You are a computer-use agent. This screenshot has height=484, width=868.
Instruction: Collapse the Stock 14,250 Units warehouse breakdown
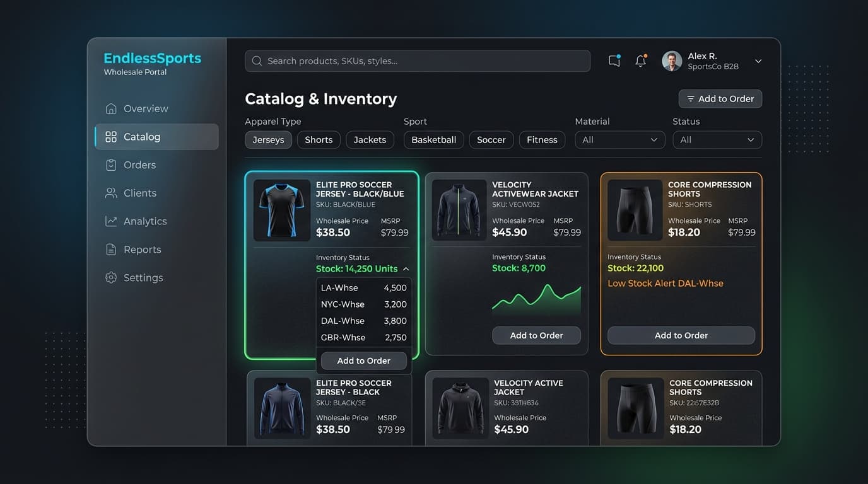(406, 269)
